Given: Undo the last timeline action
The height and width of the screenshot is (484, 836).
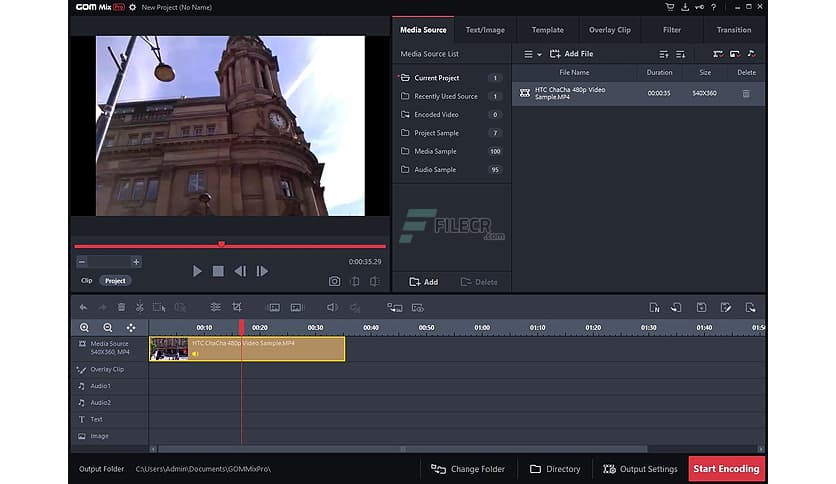Looking at the screenshot, I should click(83, 308).
